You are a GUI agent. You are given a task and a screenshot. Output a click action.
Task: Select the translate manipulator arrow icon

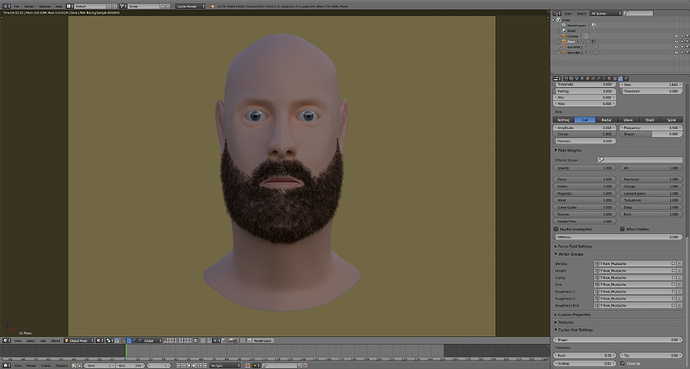(x=128, y=340)
